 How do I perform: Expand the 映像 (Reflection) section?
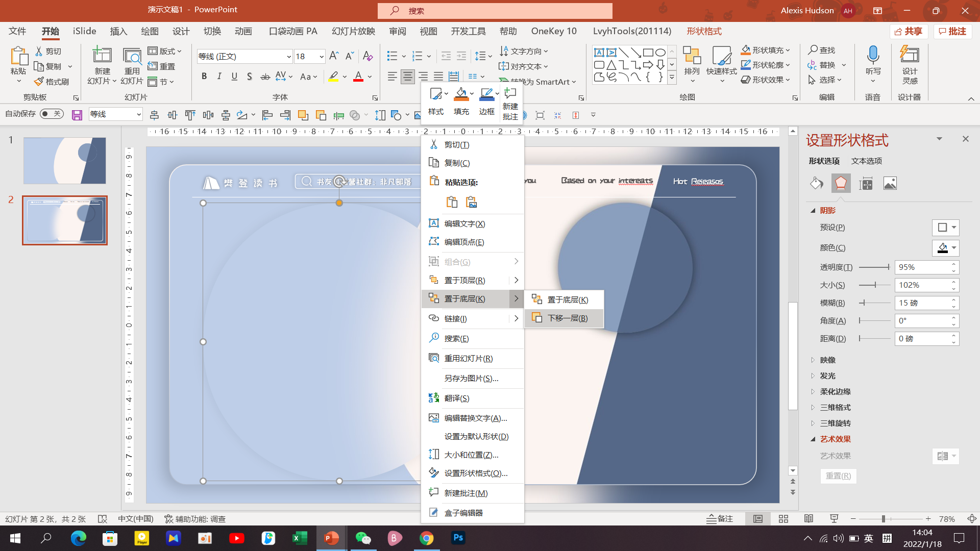[827, 360]
